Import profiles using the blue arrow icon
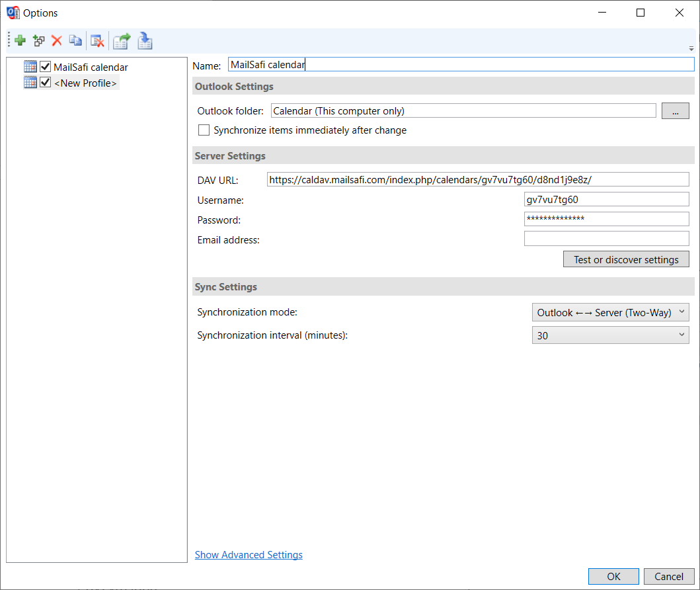This screenshot has width=700, height=590. point(145,40)
